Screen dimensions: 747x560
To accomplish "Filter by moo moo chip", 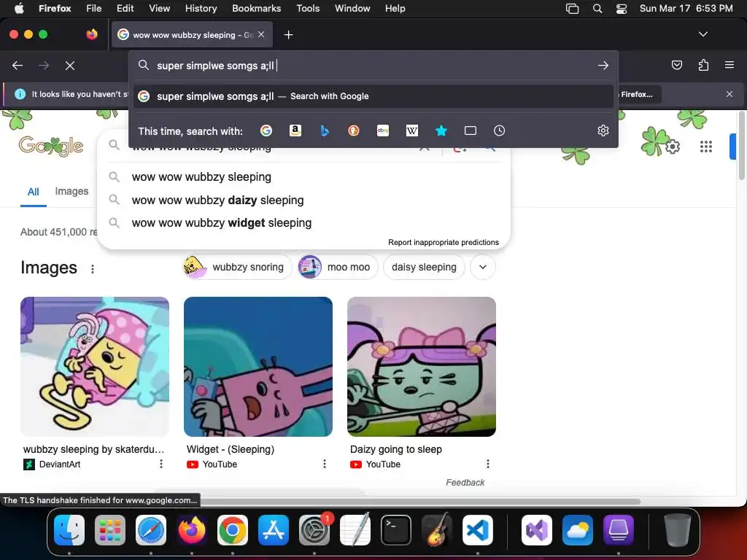I will tap(338, 267).
